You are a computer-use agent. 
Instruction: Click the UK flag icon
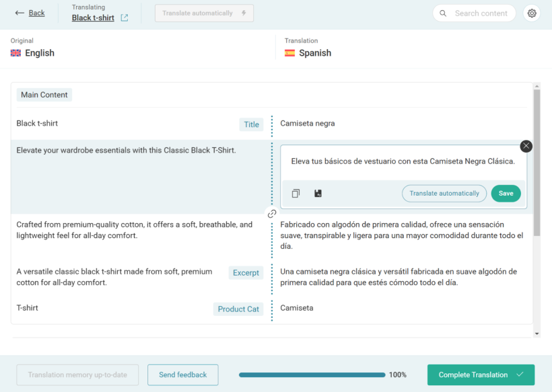point(15,53)
